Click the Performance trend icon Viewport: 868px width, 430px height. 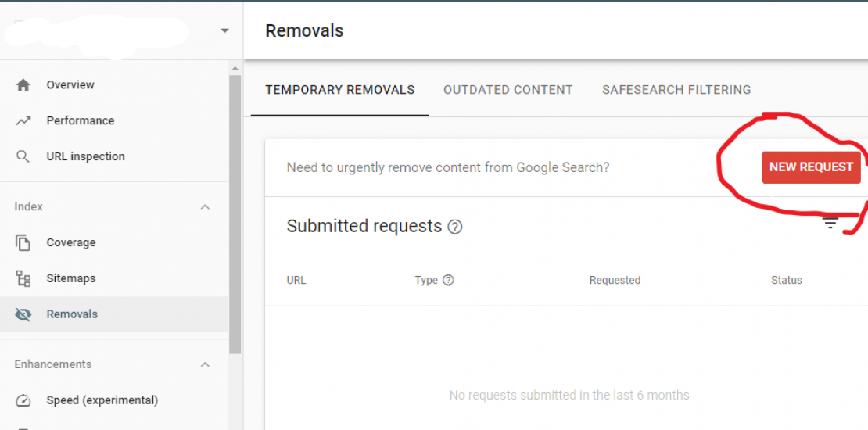pyautogui.click(x=23, y=121)
